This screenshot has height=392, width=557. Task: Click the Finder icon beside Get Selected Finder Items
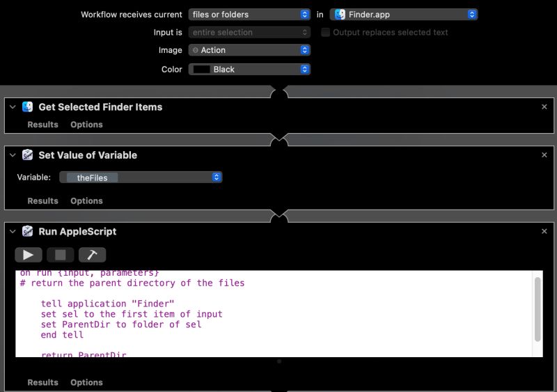point(27,107)
